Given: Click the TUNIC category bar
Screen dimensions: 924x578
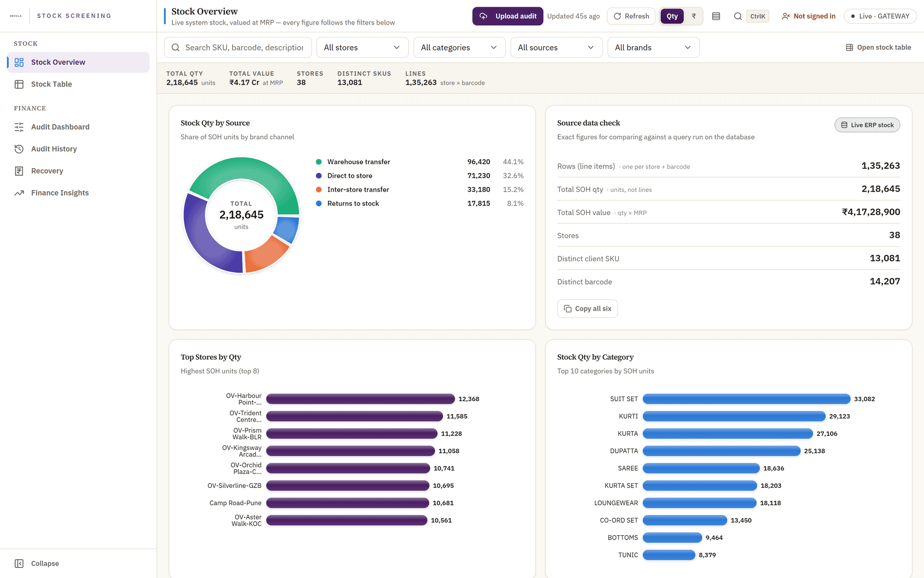Looking at the screenshot, I should [x=669, y=555].
